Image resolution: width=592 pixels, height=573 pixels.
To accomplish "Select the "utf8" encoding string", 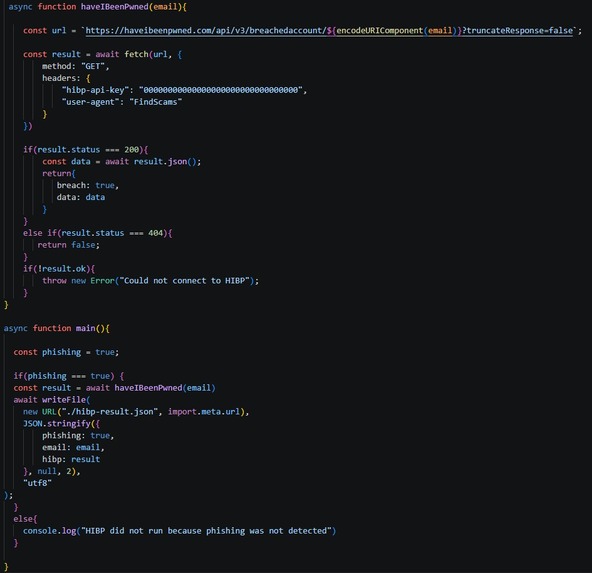I will [37, 483].
